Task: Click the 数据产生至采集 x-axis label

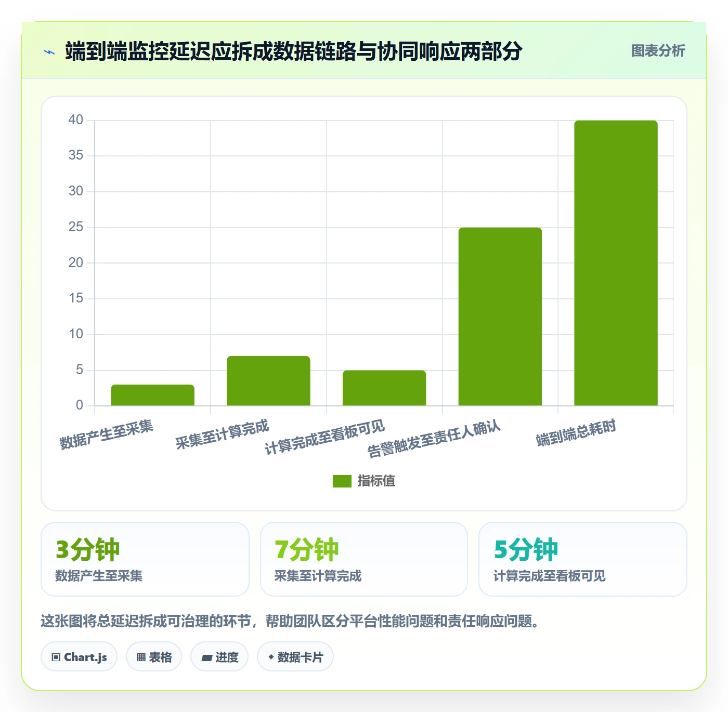Action: [x=106, y=434]
